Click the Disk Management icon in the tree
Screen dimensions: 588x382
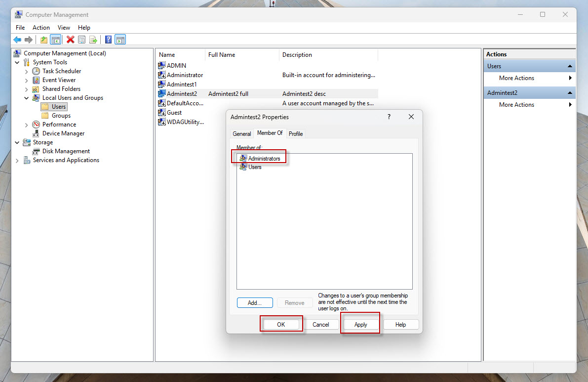pyautogui.click(x=36, y=151)
